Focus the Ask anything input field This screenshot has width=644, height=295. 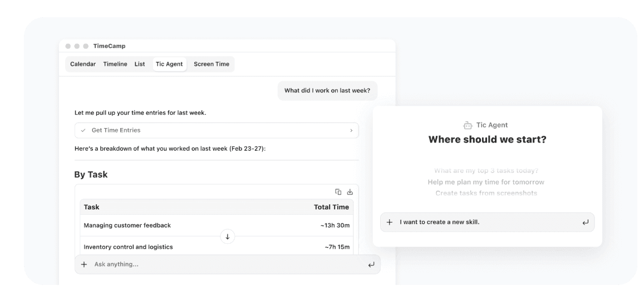(228, 264)
